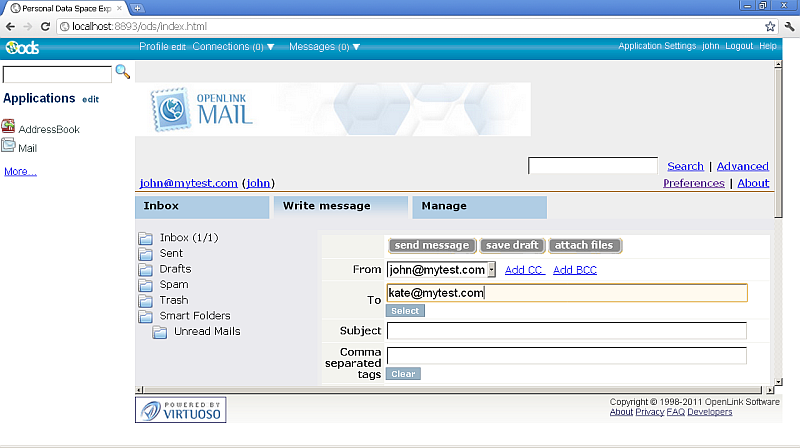This screenshot has height=448, width=800.
Task: Click the magnifier search icon in sidebar
Action: click(x=123, y=71)
